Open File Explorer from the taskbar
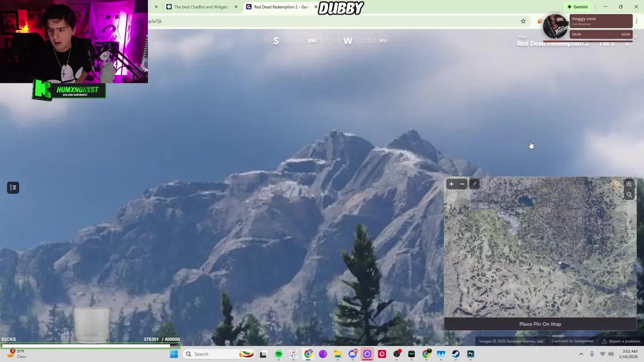Viewport: 644px width, 362px height. pyautogui.click(x=338, y=354)
